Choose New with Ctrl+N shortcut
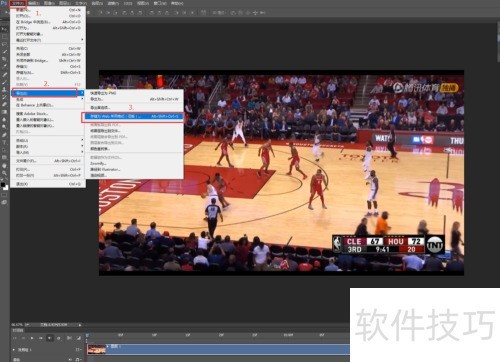Image resolution: width=500 pixels, height=362 pixels. pyautogui.click(x=48, y=10)
